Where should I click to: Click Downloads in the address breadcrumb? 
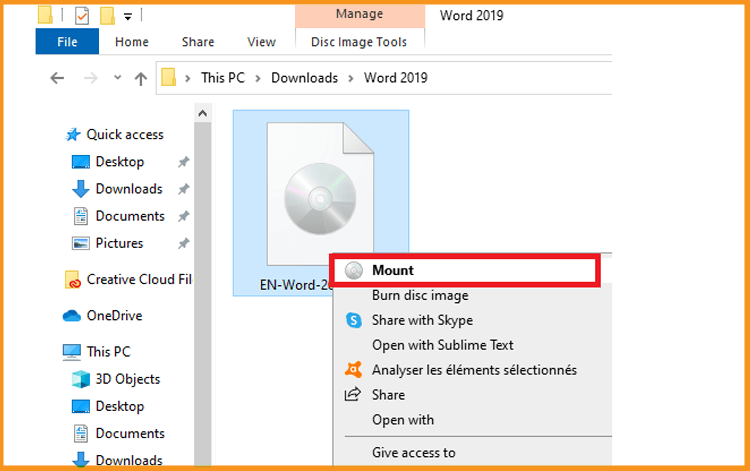coord(304,77)
